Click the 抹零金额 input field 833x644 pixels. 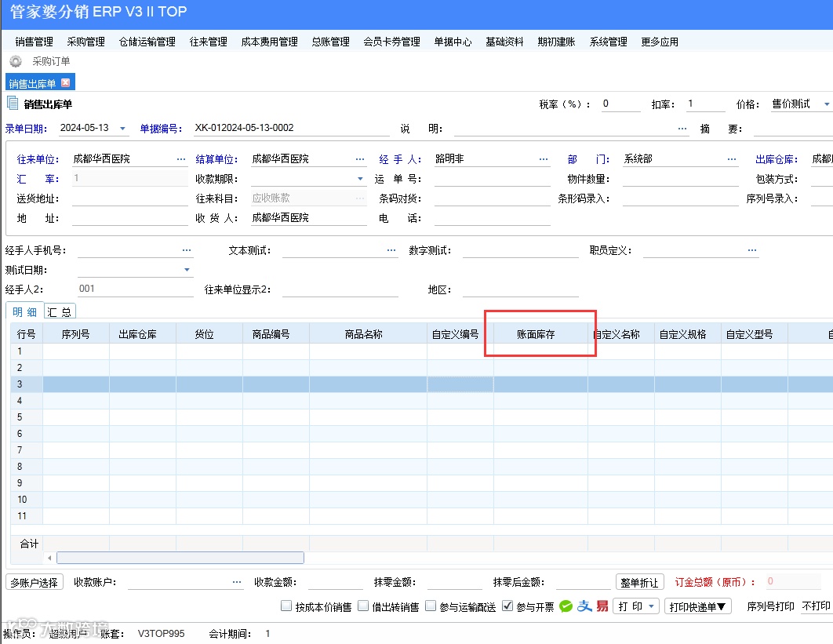point(454,582)
